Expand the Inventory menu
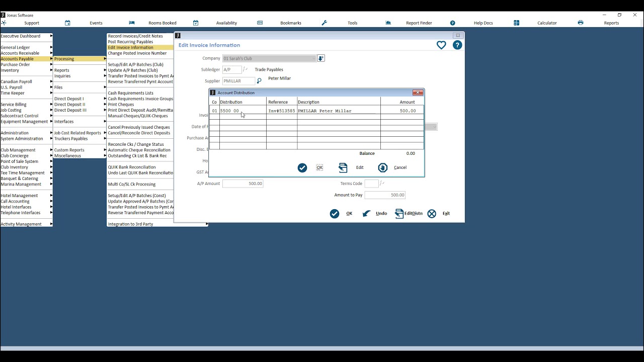Image resolution: width=644 pixels, height=362 pixels. coord(27,70)
